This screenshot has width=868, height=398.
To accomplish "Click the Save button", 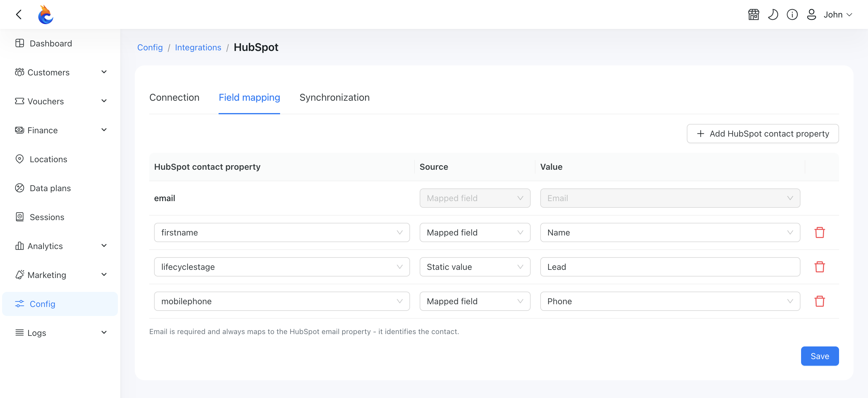I will point(819,356).
